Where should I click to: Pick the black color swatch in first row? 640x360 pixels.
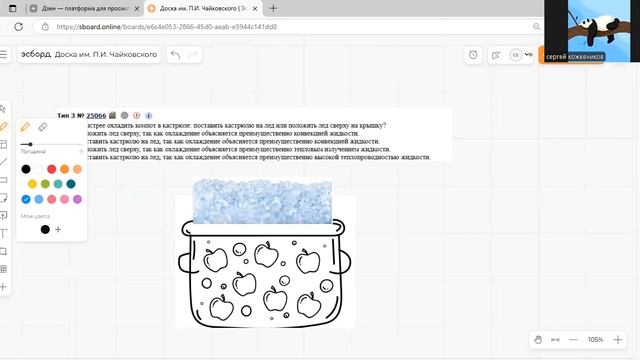pos(26,169)
